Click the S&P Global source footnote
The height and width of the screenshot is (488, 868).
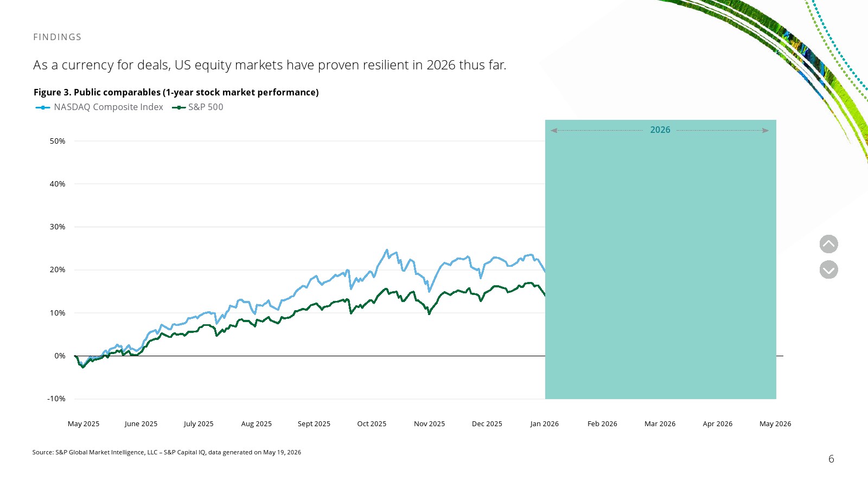click(x=167, y=452)
